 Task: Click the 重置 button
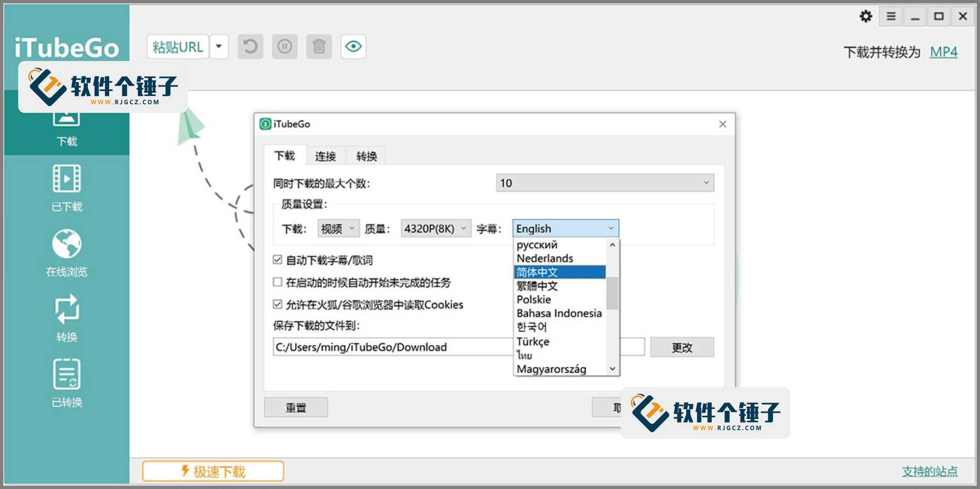pos(296,407)
